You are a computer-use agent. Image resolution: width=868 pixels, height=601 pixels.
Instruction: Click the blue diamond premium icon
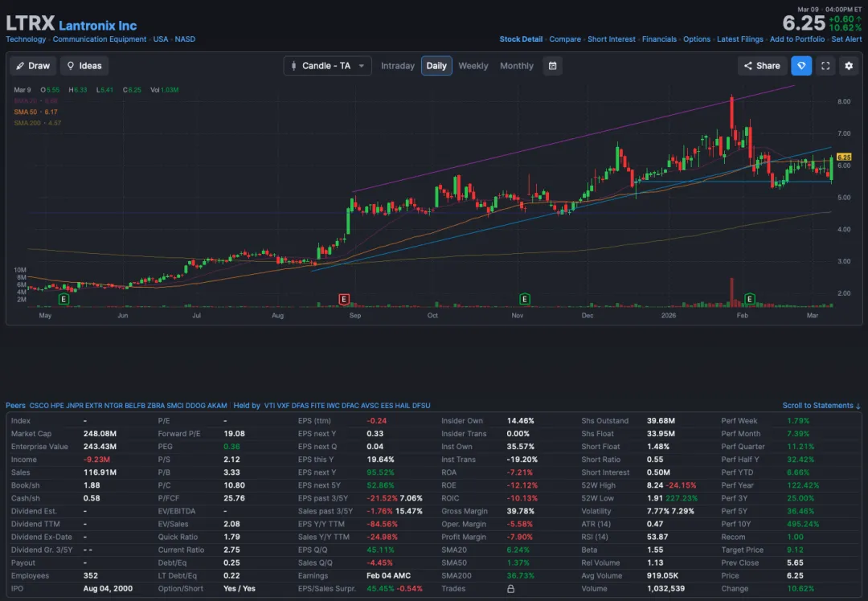pos(801,66)
